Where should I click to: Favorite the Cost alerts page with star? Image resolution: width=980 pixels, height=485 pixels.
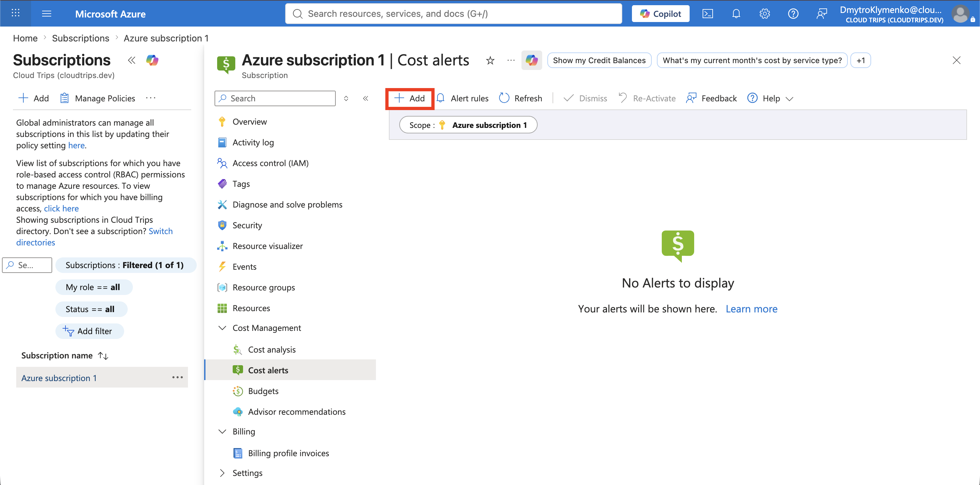click(x=490, y=61)
